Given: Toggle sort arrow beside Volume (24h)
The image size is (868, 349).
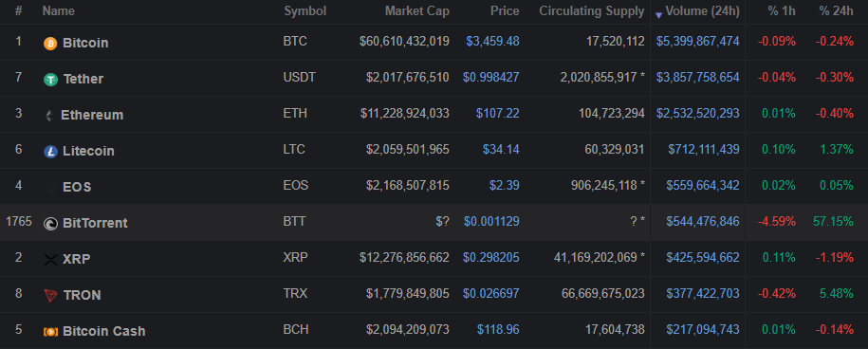Looking at the screenshot, I should point(658,15).
